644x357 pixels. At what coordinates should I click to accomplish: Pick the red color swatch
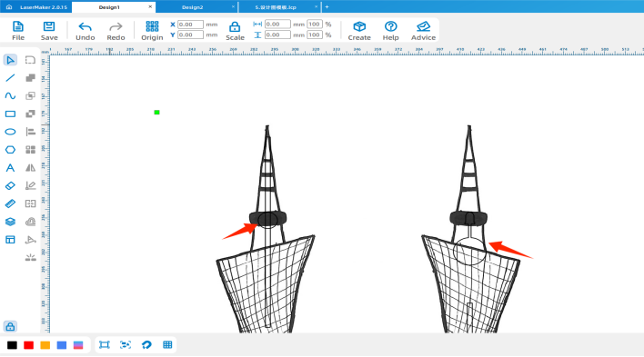(29, 345)
